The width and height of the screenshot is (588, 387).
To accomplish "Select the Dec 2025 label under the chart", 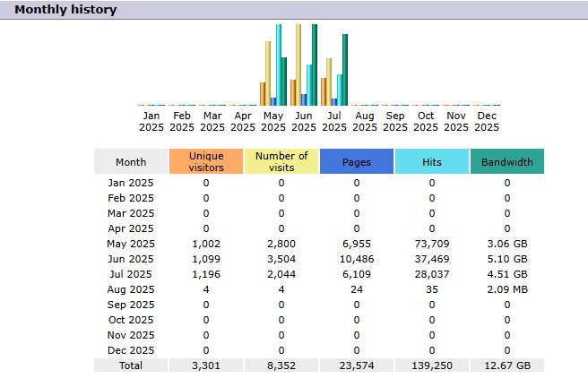I will click(487, 121).
